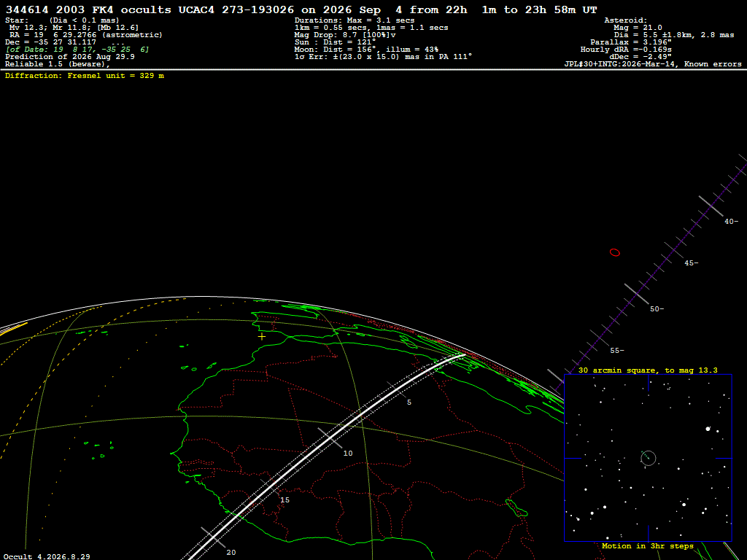
Task: Click the red error ellipse marker
Action: click(x=615, y=252)
